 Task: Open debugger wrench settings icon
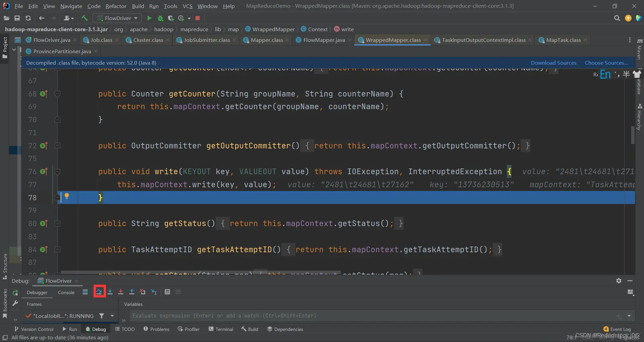point(15,303)
